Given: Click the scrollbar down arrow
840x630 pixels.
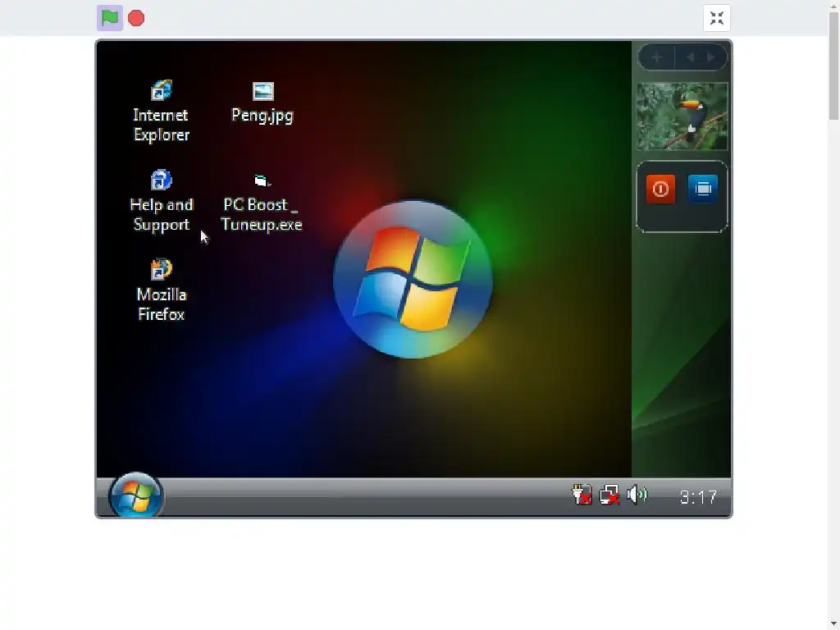Looking at the screenshot, I should [x=834, y=624].
